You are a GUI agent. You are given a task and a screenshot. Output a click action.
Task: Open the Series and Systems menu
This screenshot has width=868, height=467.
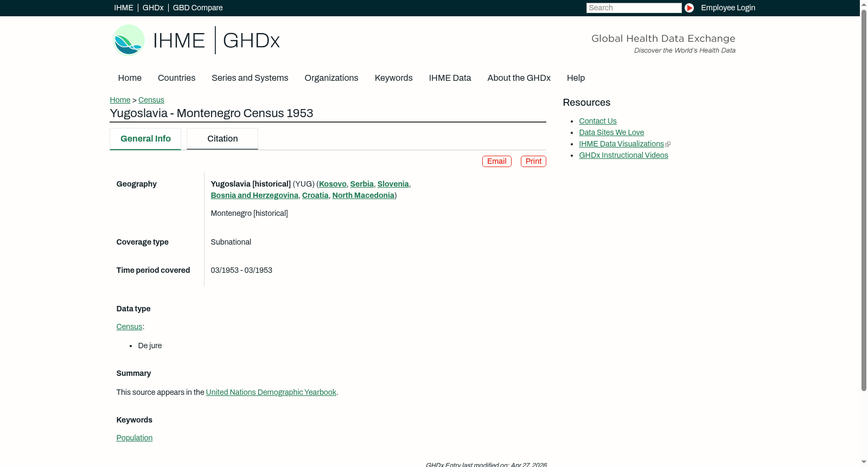(x=250, y=78)
